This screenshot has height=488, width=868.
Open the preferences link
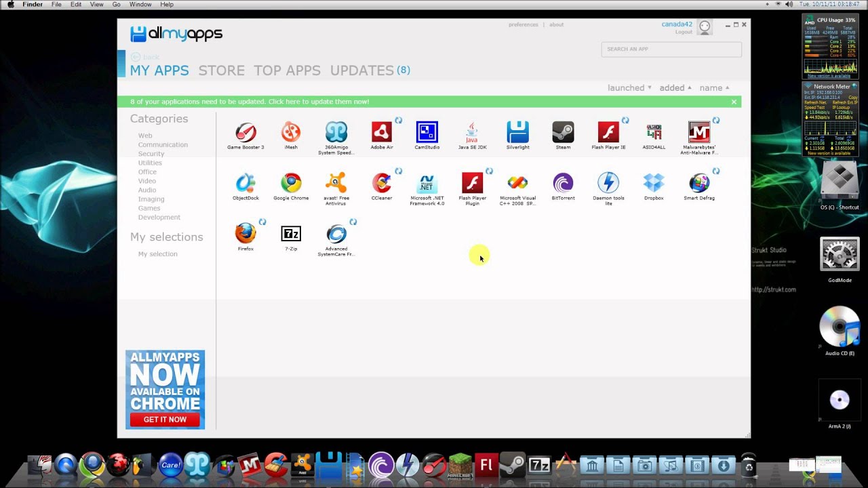point(524,24)
